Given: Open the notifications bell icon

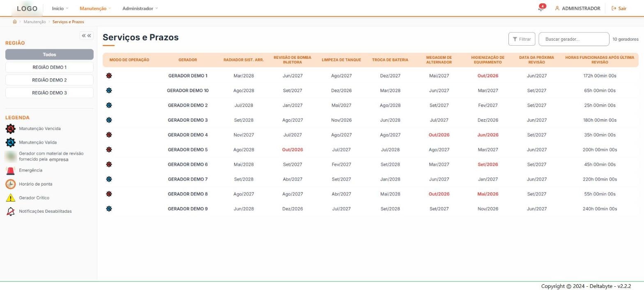Looking at the screenshot, I should pos(540,8).
